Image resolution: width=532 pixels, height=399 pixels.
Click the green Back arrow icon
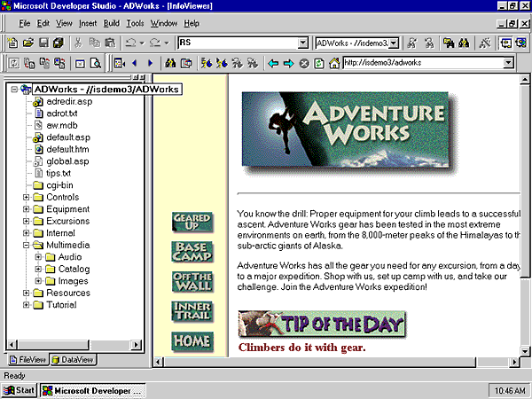click(x=274, y=64)
